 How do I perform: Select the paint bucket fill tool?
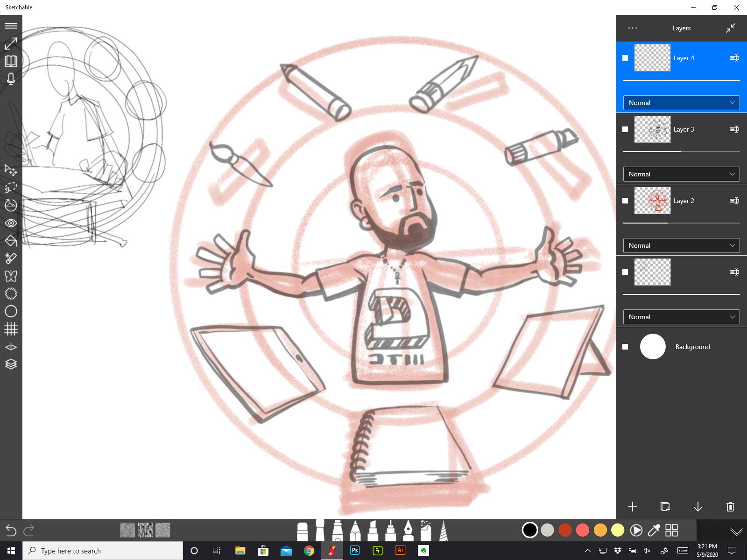11,241
